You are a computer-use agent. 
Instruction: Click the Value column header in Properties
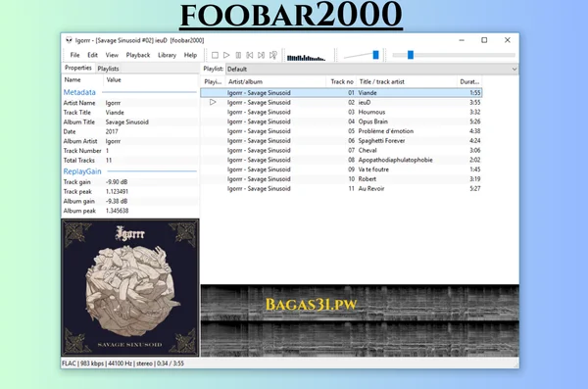151,80
